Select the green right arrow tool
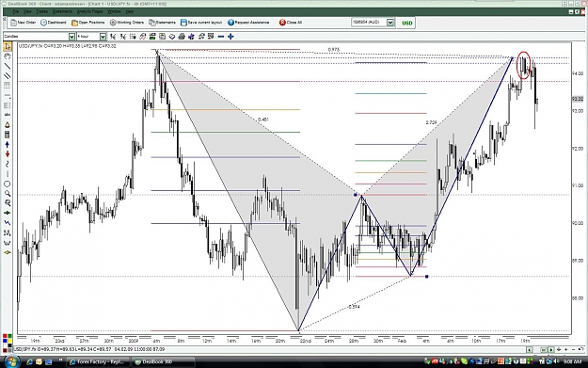 8,213
